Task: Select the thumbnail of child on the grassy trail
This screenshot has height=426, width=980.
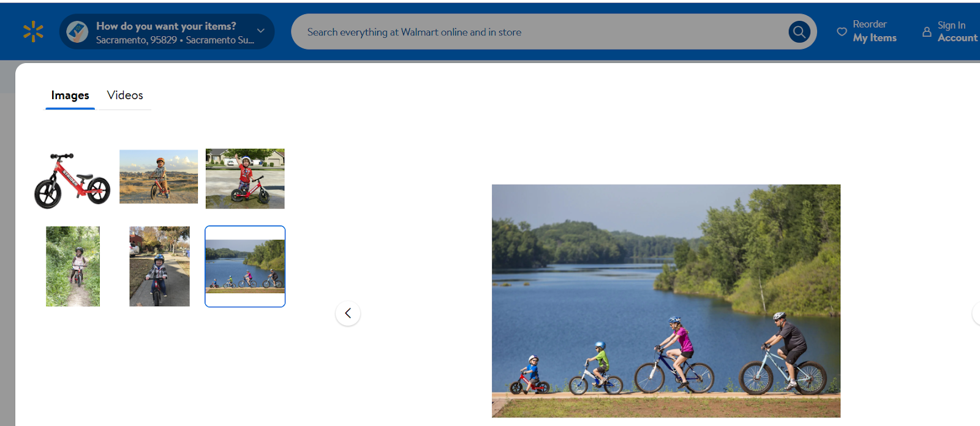Action: (x=73, y=266)
